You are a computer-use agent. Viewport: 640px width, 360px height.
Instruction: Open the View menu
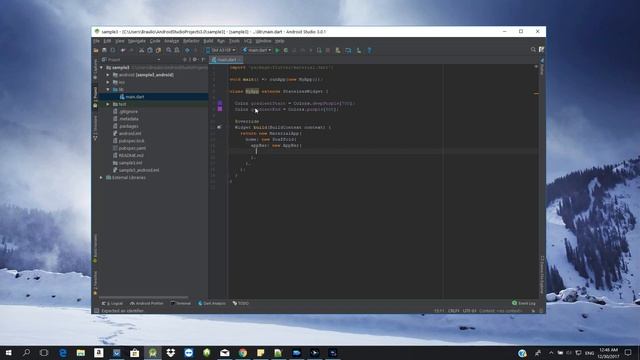point(120,41)
